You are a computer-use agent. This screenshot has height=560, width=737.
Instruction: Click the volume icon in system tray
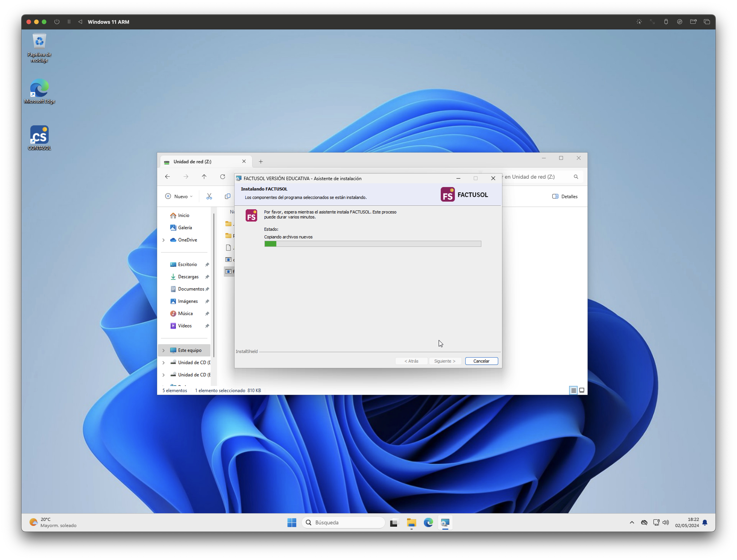click(666, 522)
